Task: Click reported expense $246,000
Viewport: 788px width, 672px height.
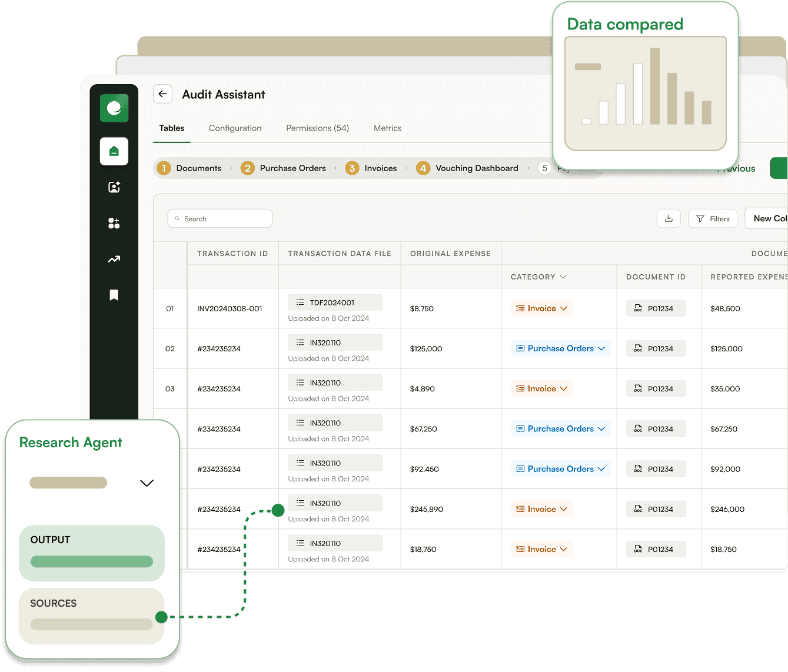Action: coord(727,509)
